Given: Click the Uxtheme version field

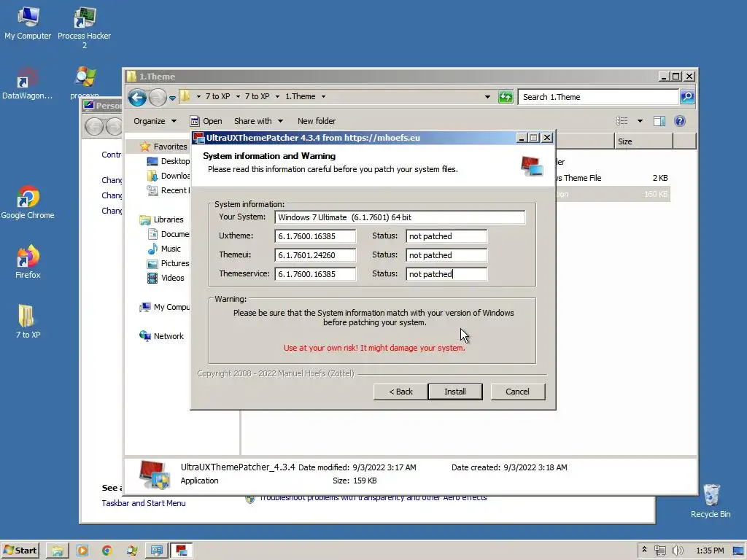Looking at the screenshot, I should (x=315, y=236).
